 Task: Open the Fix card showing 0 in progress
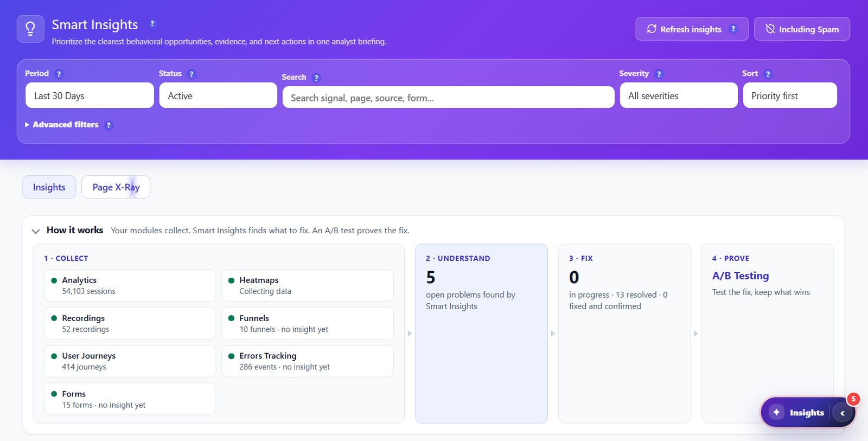click(x=624, y=334)
